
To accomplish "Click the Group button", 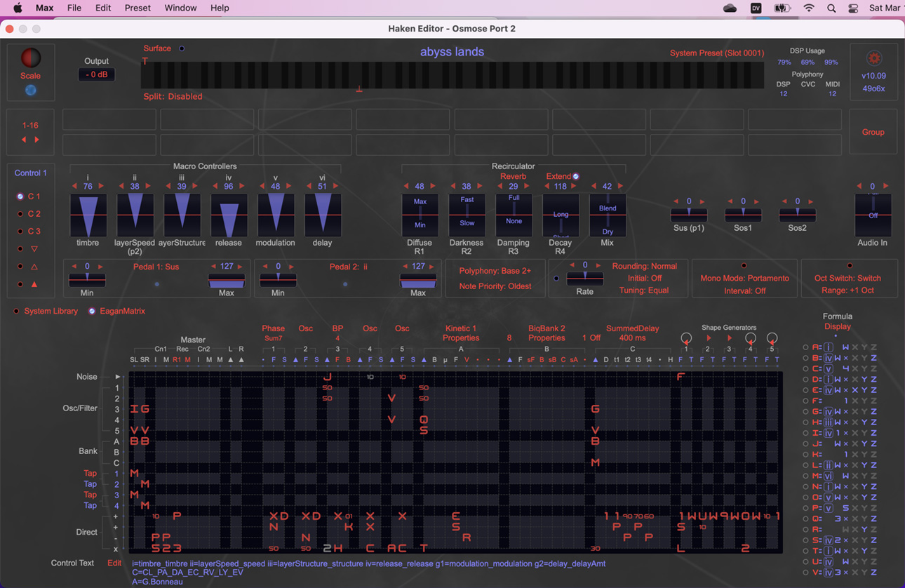I will click(873, 132).
